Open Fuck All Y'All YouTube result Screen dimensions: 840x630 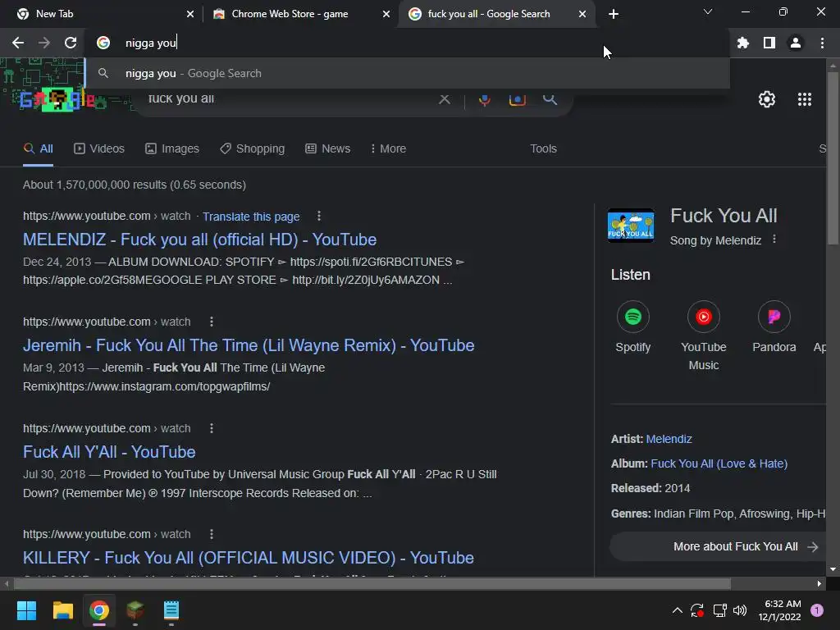(109, 452)
